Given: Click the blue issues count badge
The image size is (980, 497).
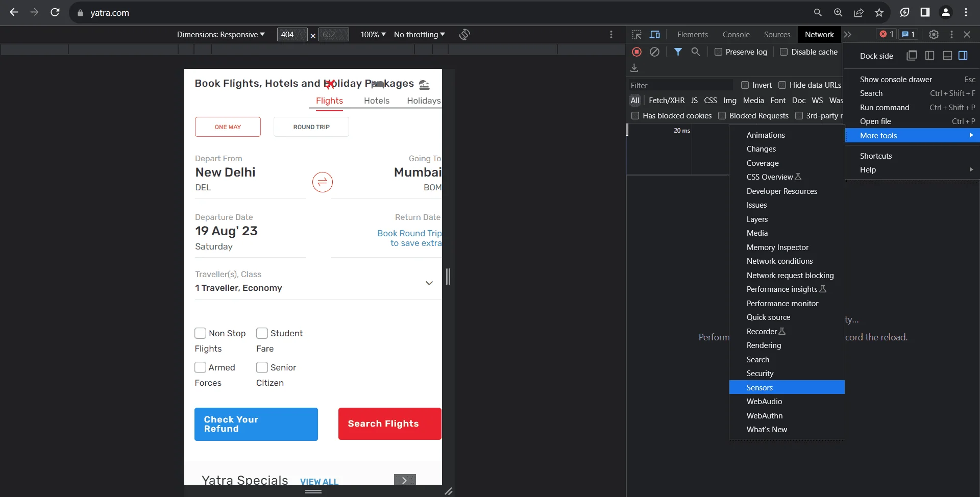Looking at the screenshot, I should click(909, 34).
